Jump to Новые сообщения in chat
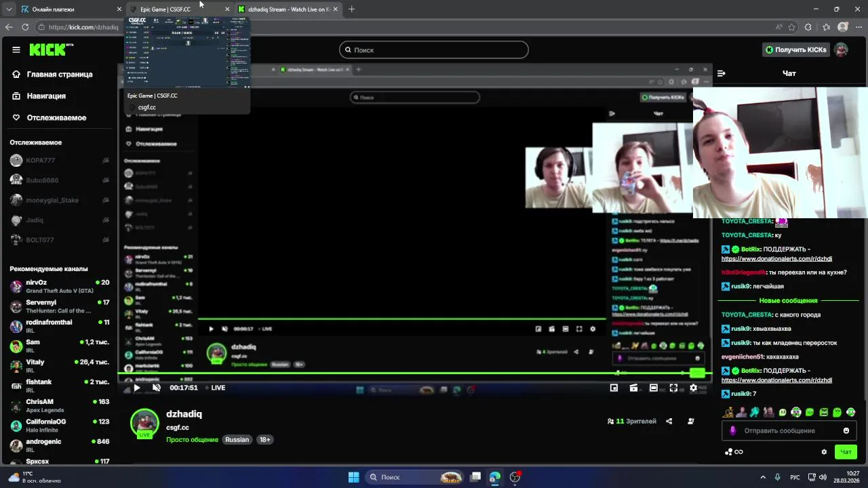This screenshot has height=488, width=868. (788, 300)
